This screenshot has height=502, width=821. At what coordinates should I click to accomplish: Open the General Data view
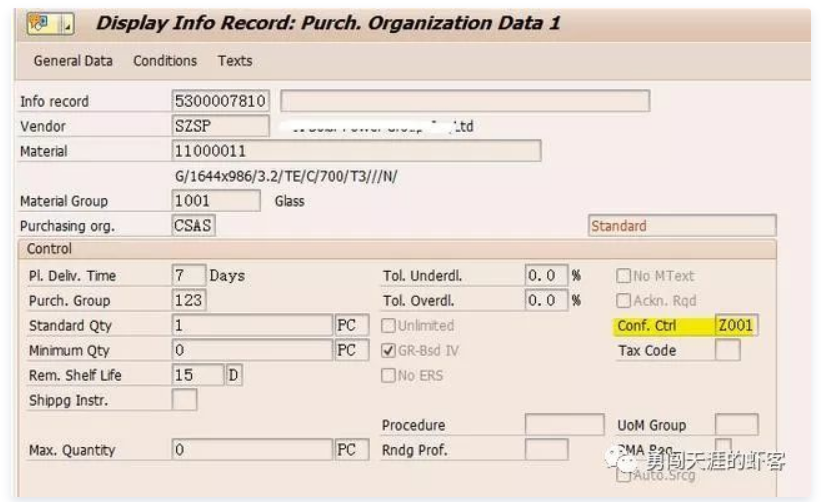point(73,61)
